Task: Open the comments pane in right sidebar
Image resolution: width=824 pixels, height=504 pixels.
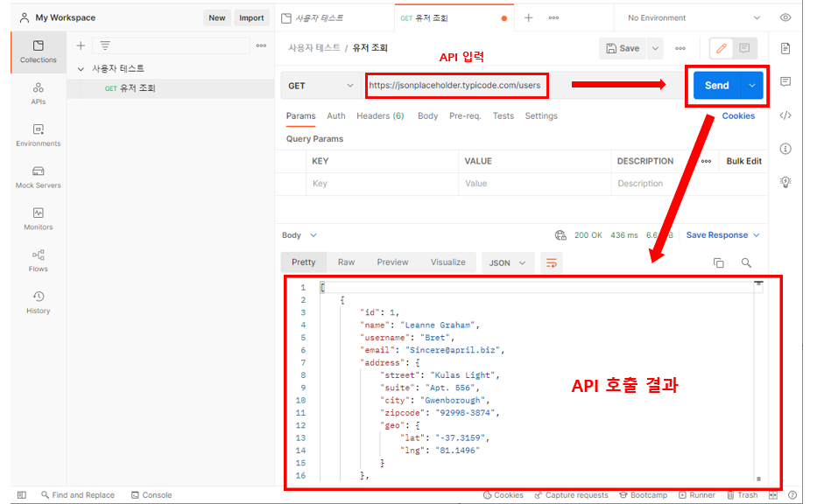Action: click(785, 81)
